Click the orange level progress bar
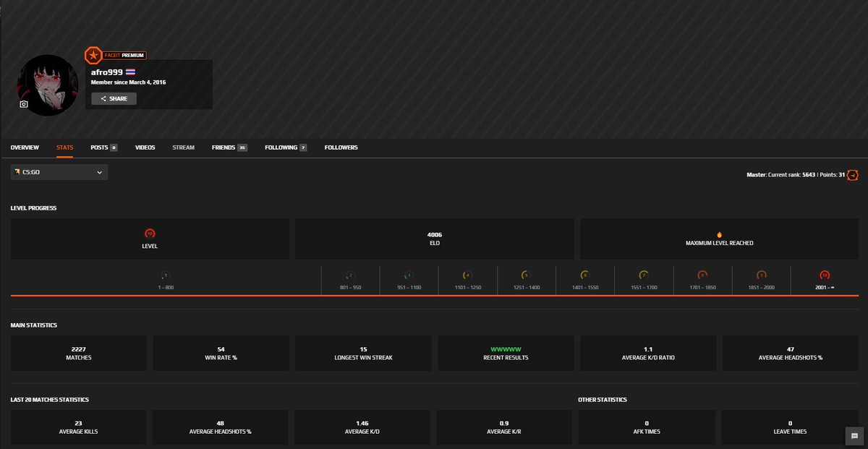868x449 pixels. pyautogui.click(x=434, y=296)
